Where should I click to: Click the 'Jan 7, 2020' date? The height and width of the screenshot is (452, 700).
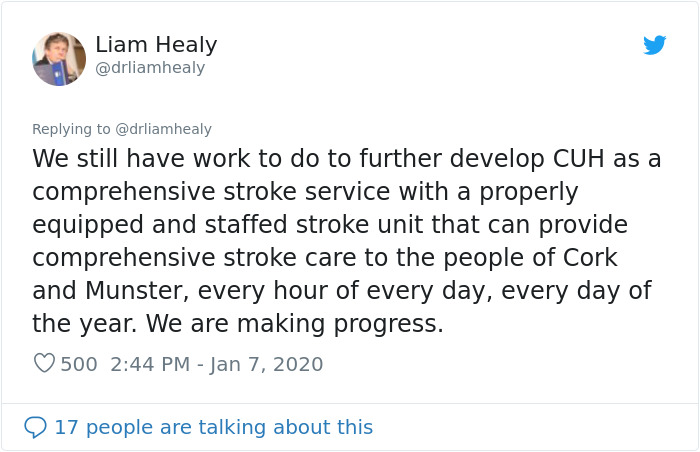tap(267, 364)
